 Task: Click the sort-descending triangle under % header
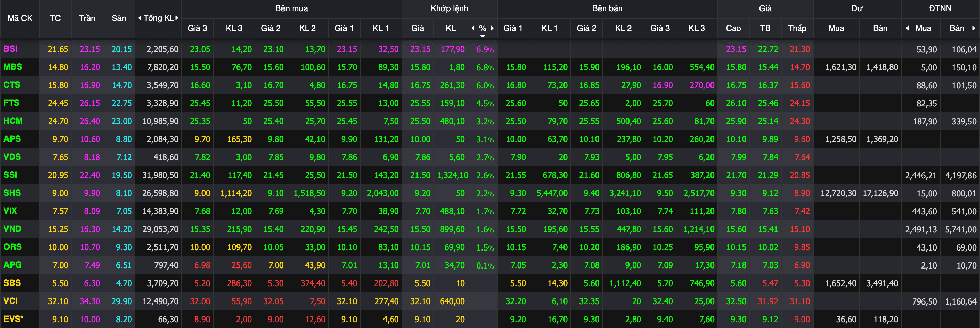click(483, 36)
